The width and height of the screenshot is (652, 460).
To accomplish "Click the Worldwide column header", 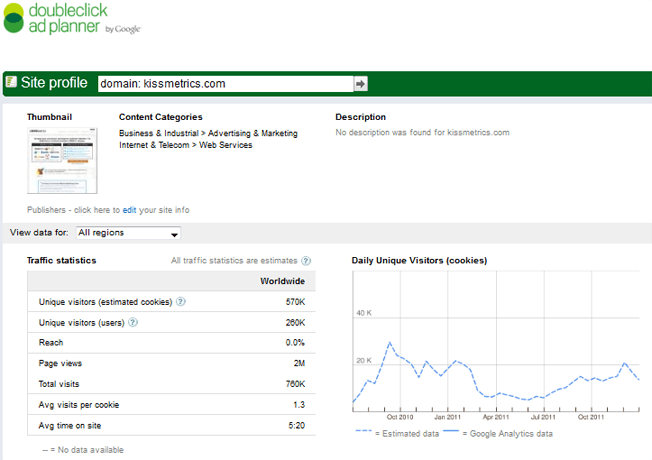I will tap(283, 281).
